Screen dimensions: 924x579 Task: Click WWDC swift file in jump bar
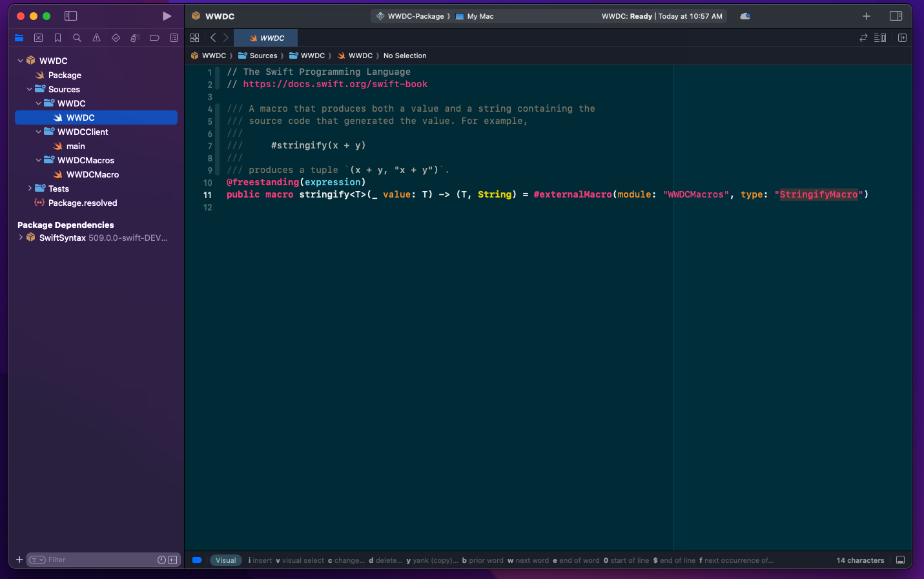355,56
